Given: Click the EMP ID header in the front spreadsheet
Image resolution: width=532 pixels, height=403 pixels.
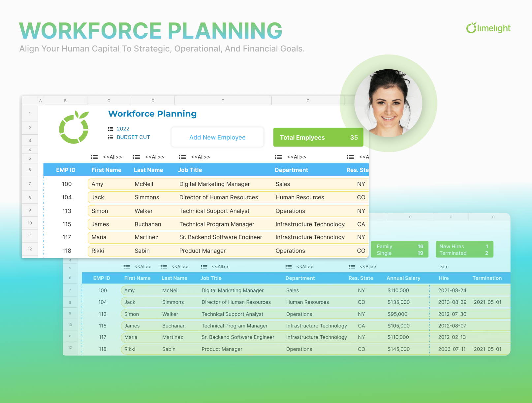Looking at the screenshot, I should pos(66,170).
